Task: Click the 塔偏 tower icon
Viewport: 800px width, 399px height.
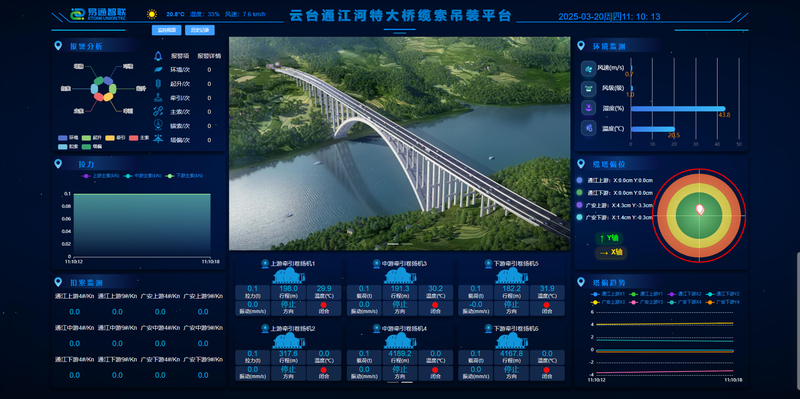Action: pyautogui.click(x=158, y=139)
